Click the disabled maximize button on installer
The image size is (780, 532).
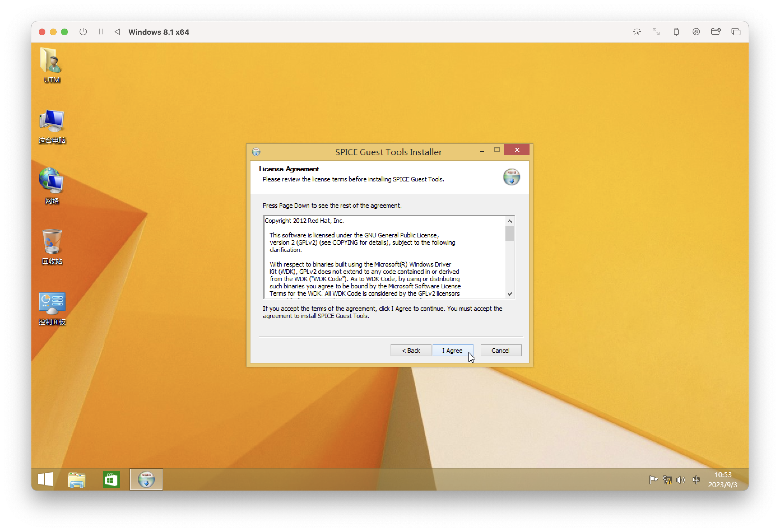[x=497, y=150]
